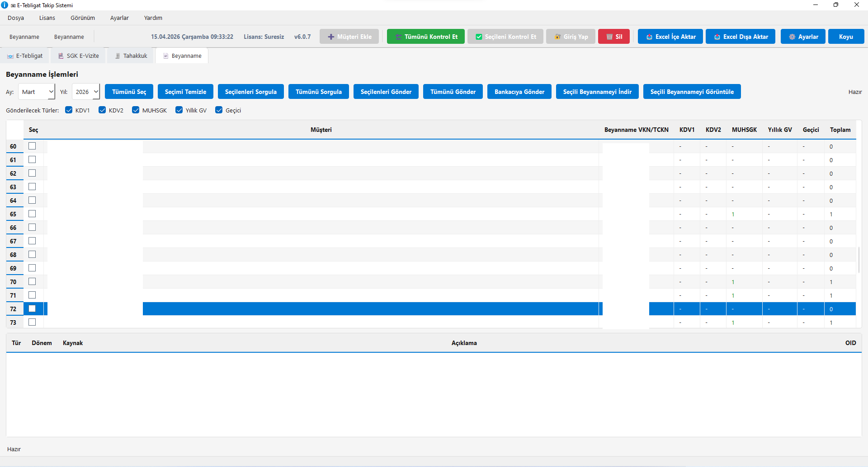Disable the MUHSGK checkbox
Screen dimensions: 868x467
point(136,110)
